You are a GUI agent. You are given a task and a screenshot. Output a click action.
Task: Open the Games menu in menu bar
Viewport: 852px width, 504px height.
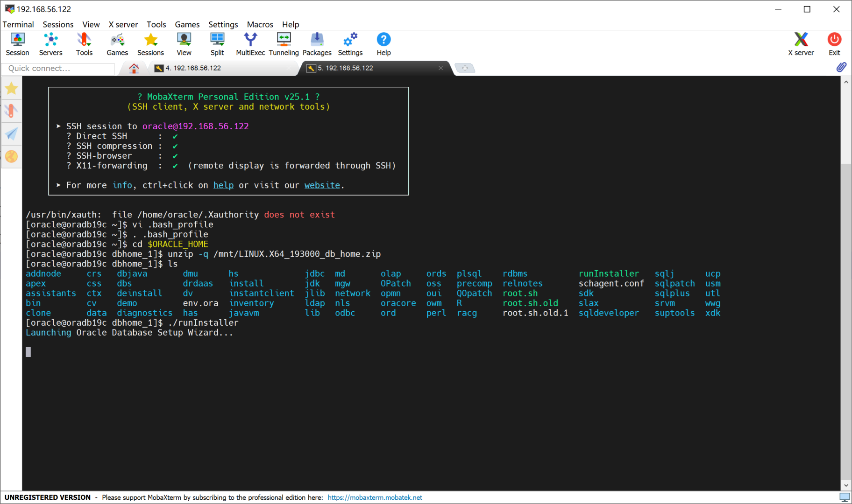pos(187,24)
